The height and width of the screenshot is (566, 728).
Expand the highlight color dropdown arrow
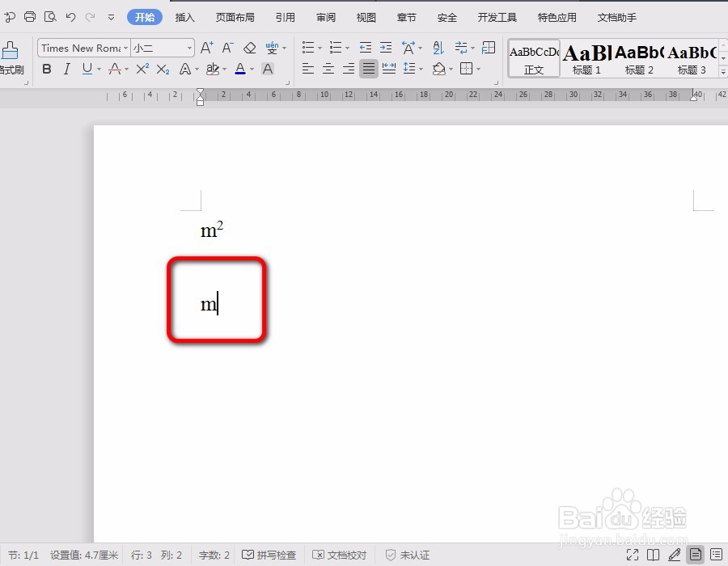coord(225,70)
